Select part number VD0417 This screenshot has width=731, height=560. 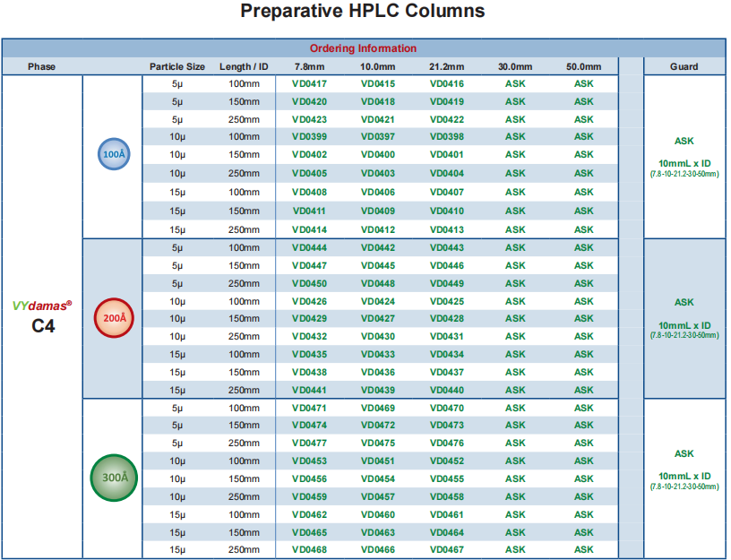(310, 84)
